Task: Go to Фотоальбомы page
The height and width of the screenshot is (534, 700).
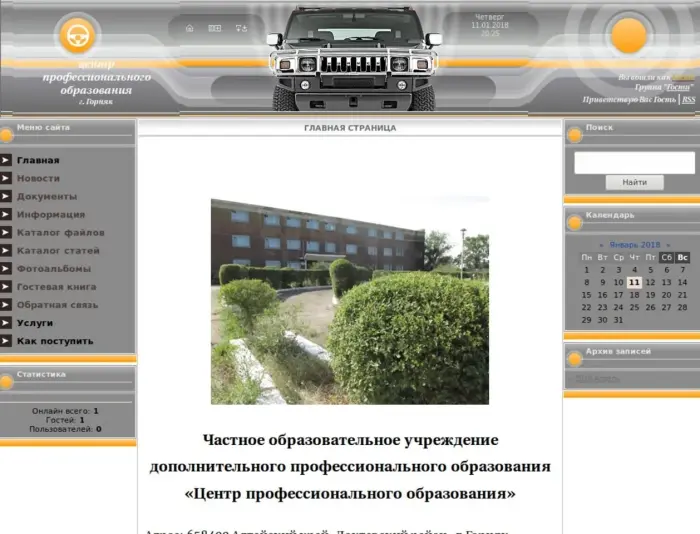Action: tap(54, 269)
